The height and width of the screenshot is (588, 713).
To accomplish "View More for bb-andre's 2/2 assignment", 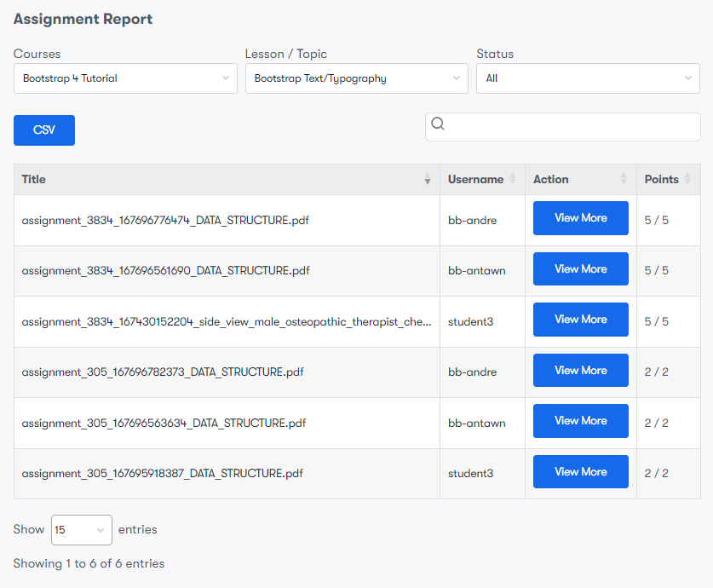I will (580, 371).
